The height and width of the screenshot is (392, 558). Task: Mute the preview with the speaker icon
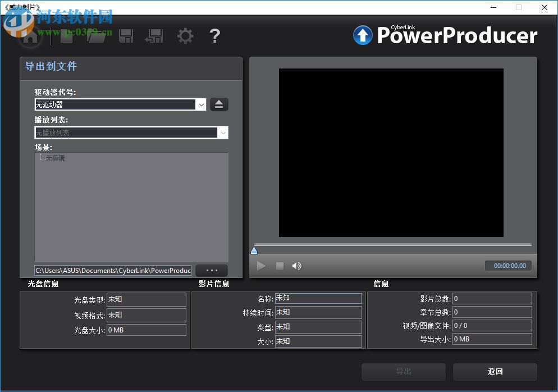point(297,266)
